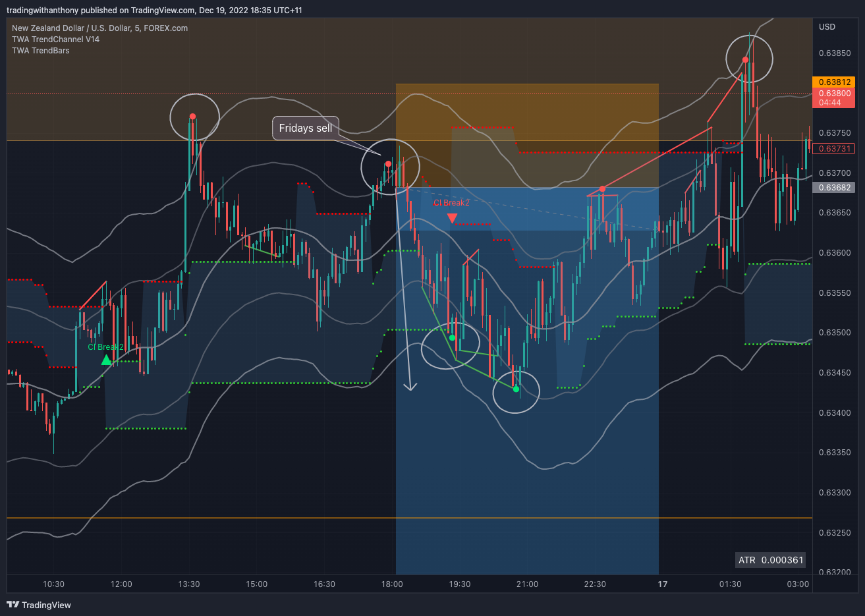Click the 16:30 time axis label
Image resolution: width=865 pixels, height=616 pixels.
tap(324, 584)
